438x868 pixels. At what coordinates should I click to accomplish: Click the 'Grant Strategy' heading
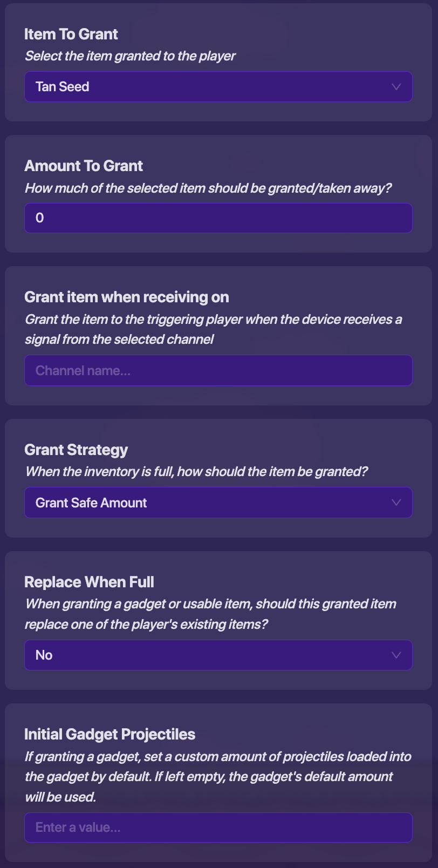coord(76,450)
